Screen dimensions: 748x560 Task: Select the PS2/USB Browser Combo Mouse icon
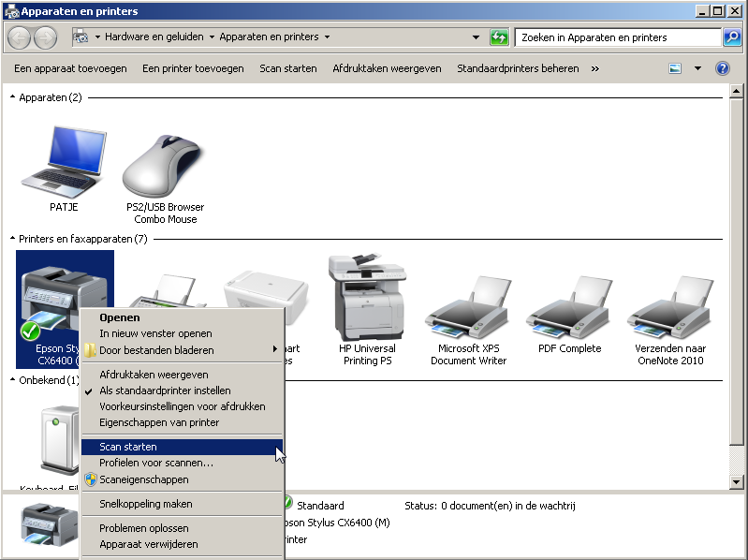(165, 165)
